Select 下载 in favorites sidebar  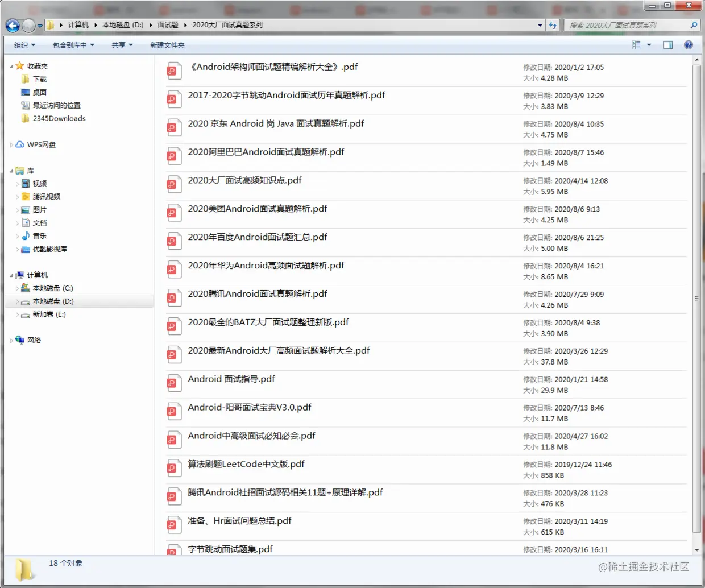(x=40, y=80)
